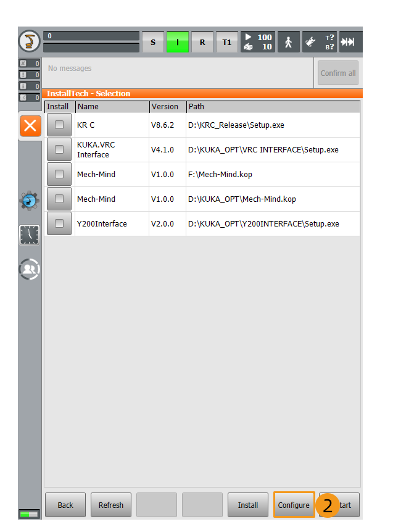Click the Back button
This screenshot has height=532, width=393.
coord(65,505)
